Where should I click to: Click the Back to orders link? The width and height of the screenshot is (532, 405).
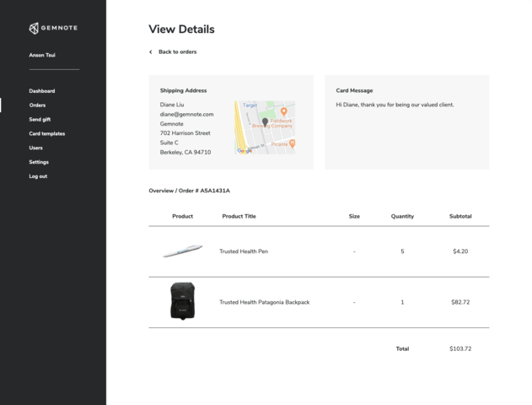pyautogui.click(x=177, y=52)
